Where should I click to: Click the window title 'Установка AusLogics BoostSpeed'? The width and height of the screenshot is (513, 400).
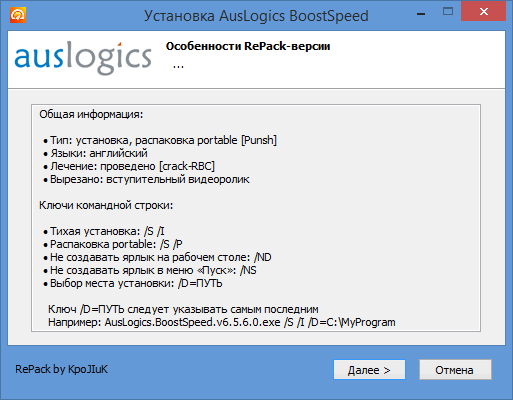tap(256, 16)
